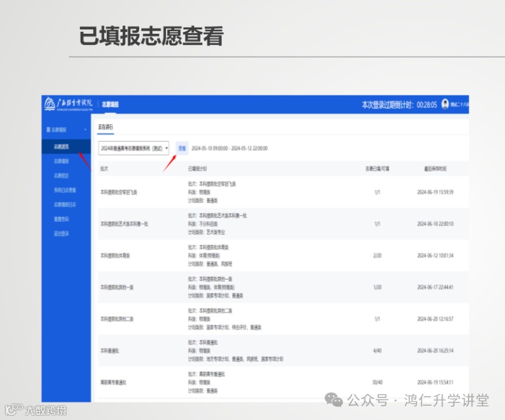The image size is (505, 420).
Task: Click the 最后保存时间 column header
Action: click(435, 168)
